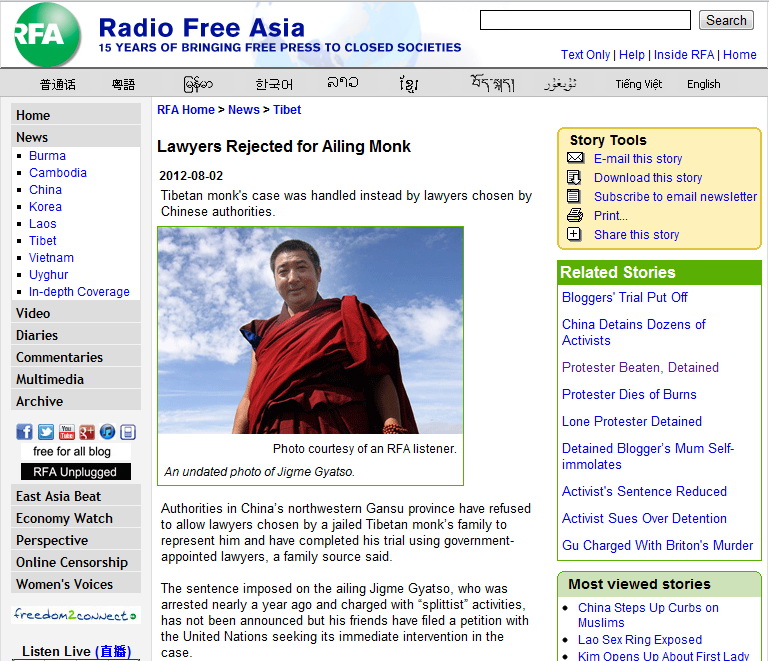This screenshot has width=769, height=661.
Task: Click the plus icon beside Share this story
Action: click(x=574, y=234)
